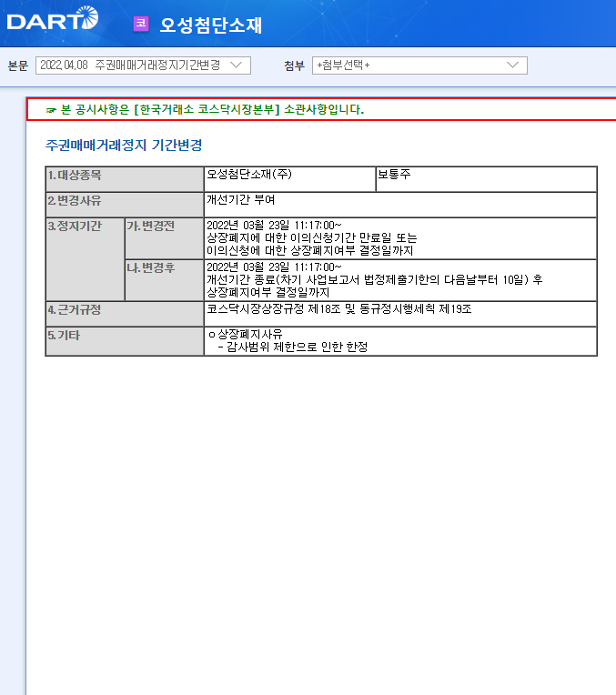616x695 pixels.
Task: Click the text 이의신청에 대한 상장폐지여부 결정일까지
Action: click(x=310, y=251)
